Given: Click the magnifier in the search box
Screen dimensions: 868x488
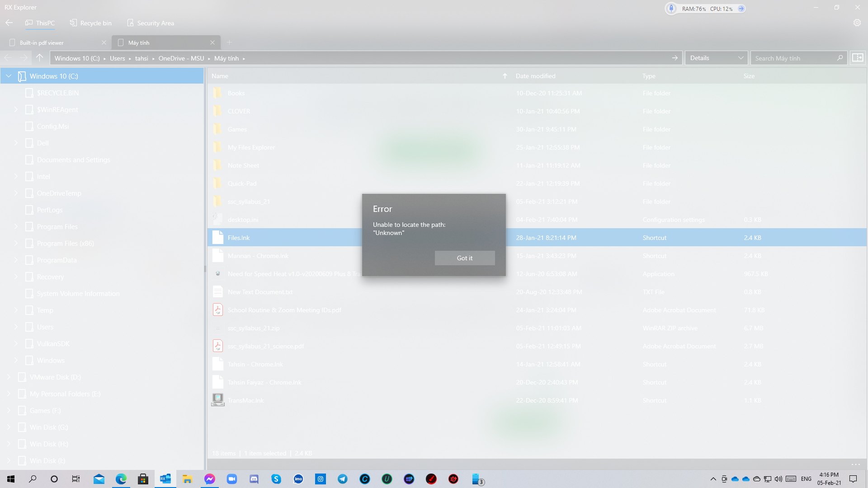Looking at the screenshot, I should click(x=840, y=58).
